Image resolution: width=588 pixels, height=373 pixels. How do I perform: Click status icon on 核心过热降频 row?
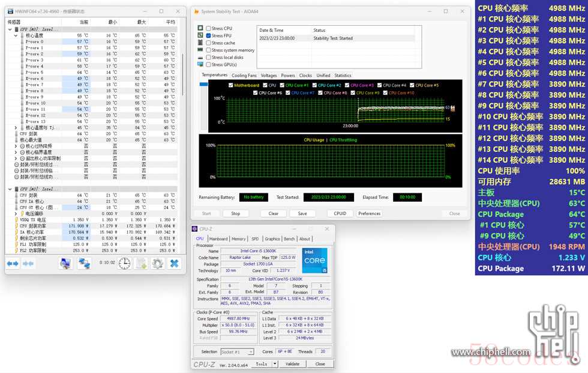(x=22, y=146)
